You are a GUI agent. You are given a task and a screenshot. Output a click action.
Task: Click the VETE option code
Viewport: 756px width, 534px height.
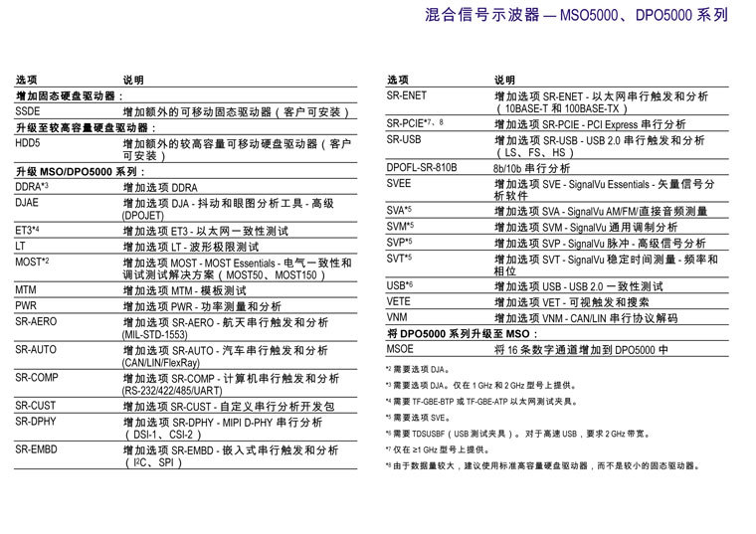click(398, 301)
